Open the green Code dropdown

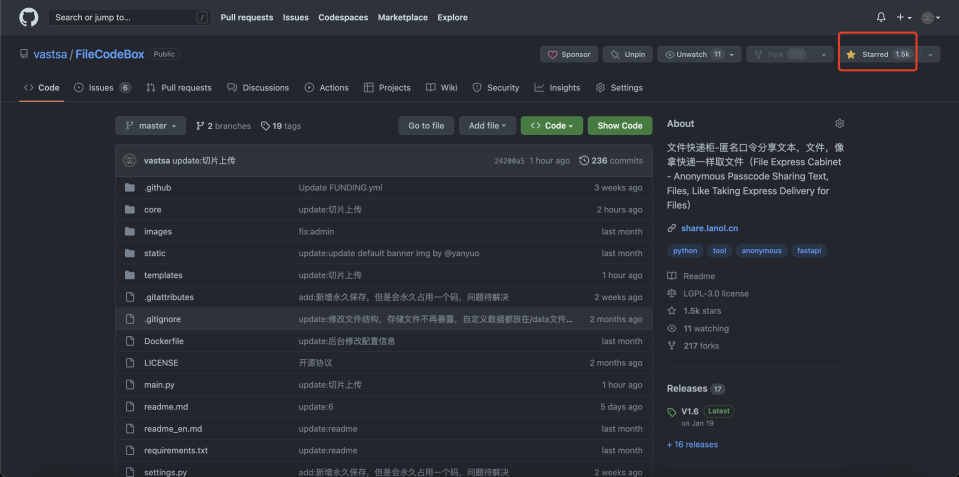tap(552, 125)
